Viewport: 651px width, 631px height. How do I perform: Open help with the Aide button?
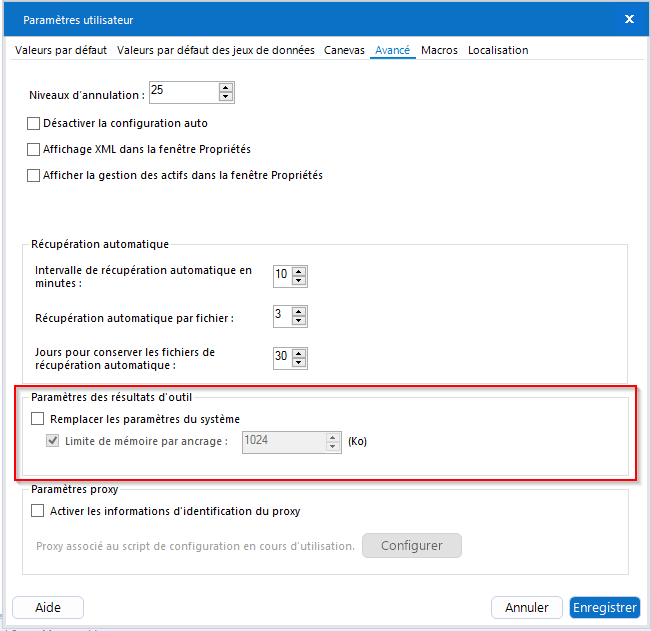pyautogui.click(x=48, y=607)
